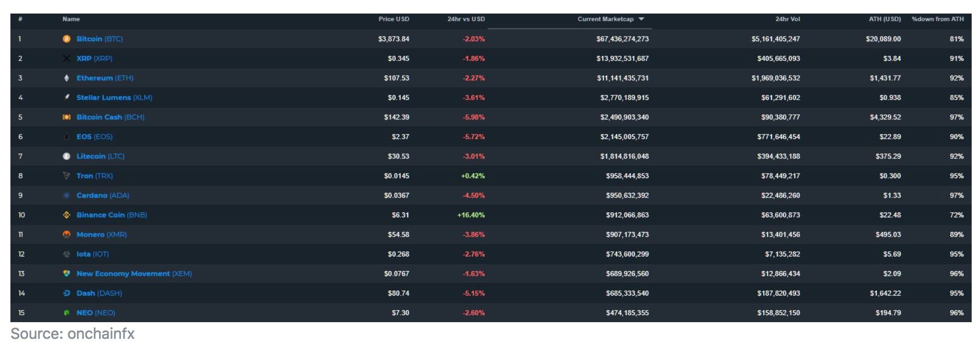The height and width of the screenshot is (343, 980).
Task: Click Stellar Lumens change -3.61%
Action: [x=474, y=97]
